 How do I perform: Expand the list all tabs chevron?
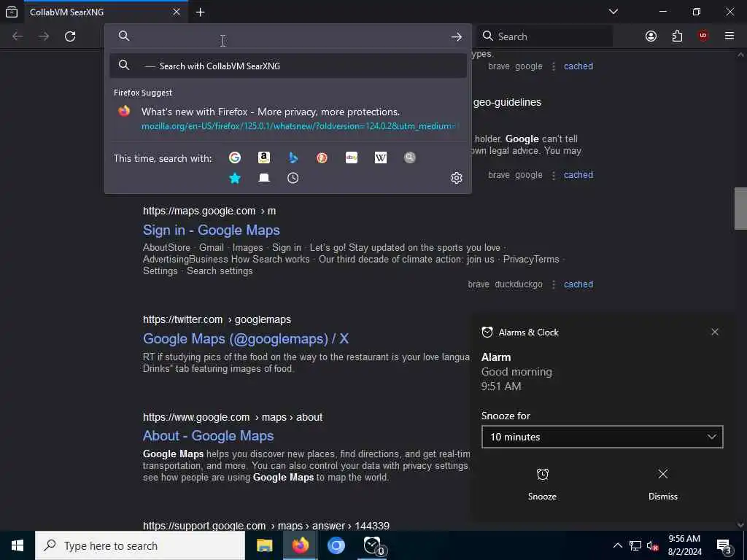pos(614,12)
